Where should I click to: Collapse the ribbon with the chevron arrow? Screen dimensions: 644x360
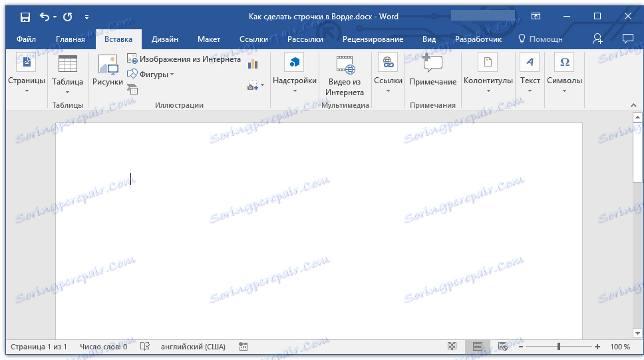point(634,105)
